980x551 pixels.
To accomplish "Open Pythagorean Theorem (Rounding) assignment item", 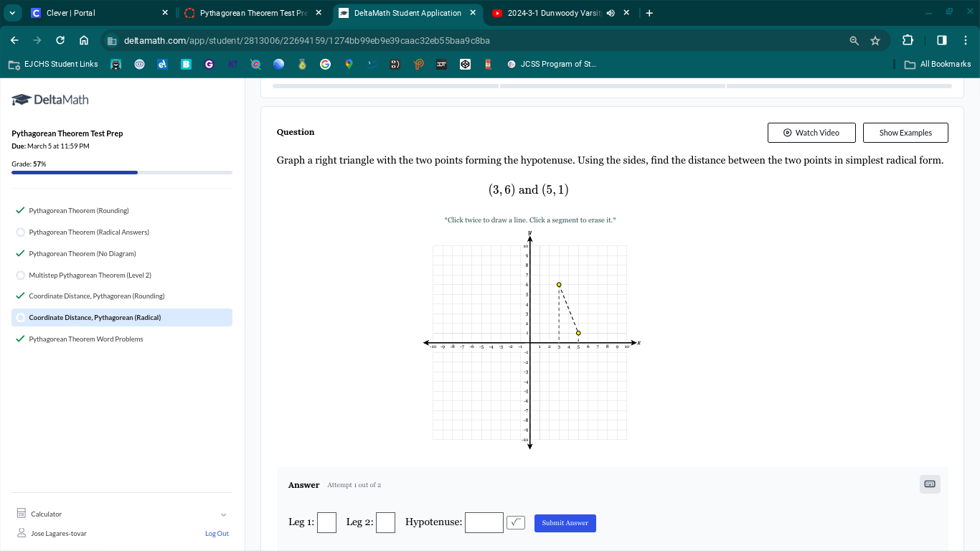I will (x=79, y=211).
